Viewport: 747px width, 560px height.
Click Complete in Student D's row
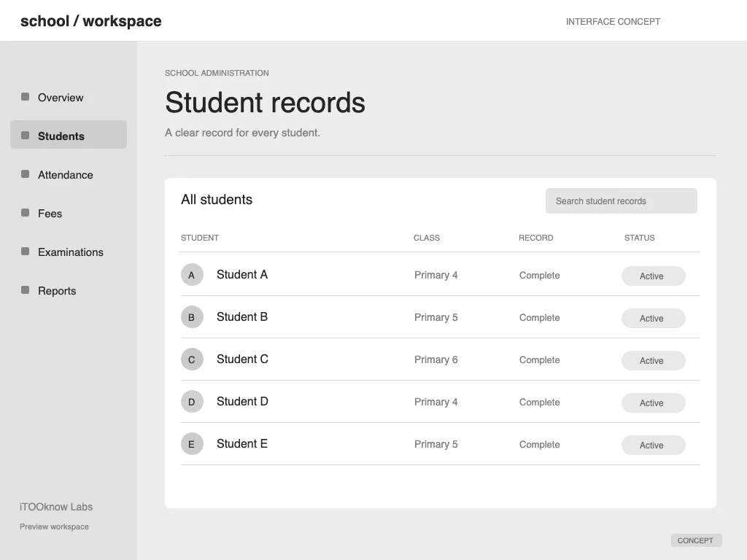tap(539, 402)
